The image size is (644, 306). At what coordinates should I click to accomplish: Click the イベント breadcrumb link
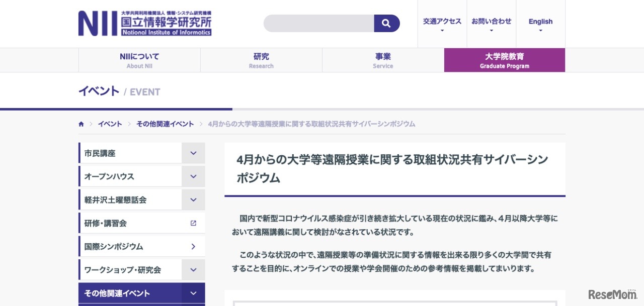pos(110,124)
